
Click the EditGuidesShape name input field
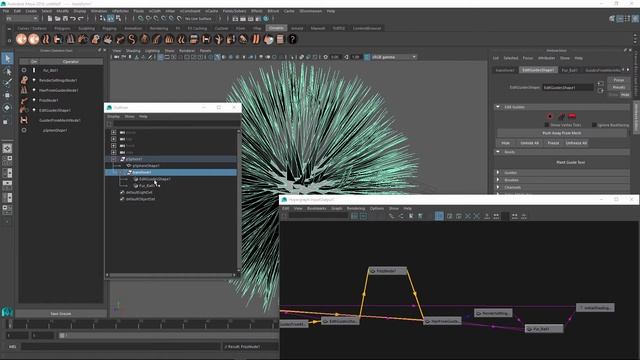tap(567, 87)
